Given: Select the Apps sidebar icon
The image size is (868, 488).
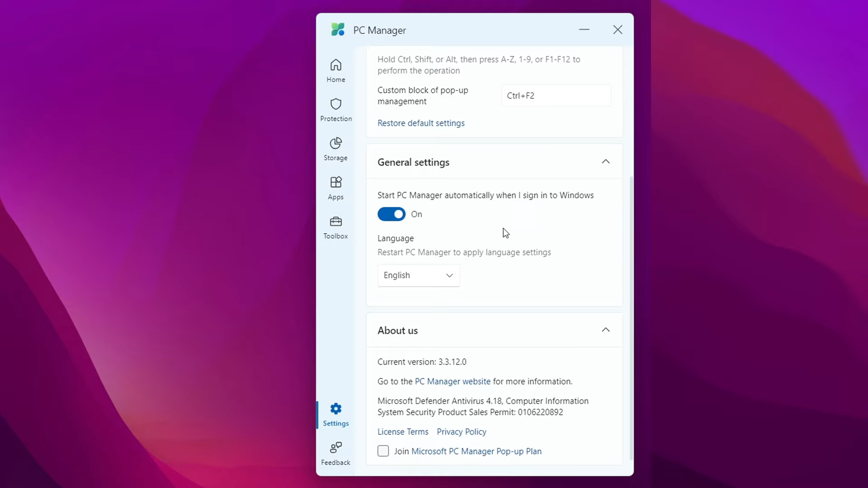Looking at the screenshot, I should tap(335, 183).
